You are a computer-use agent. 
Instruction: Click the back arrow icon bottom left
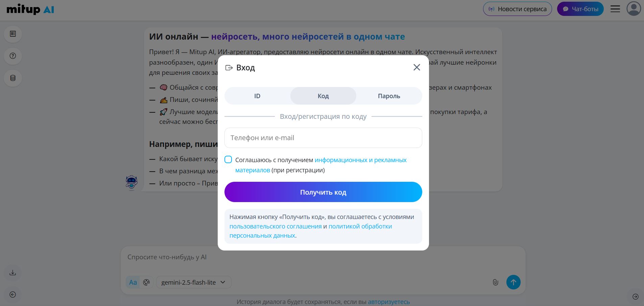coord(13,294)
